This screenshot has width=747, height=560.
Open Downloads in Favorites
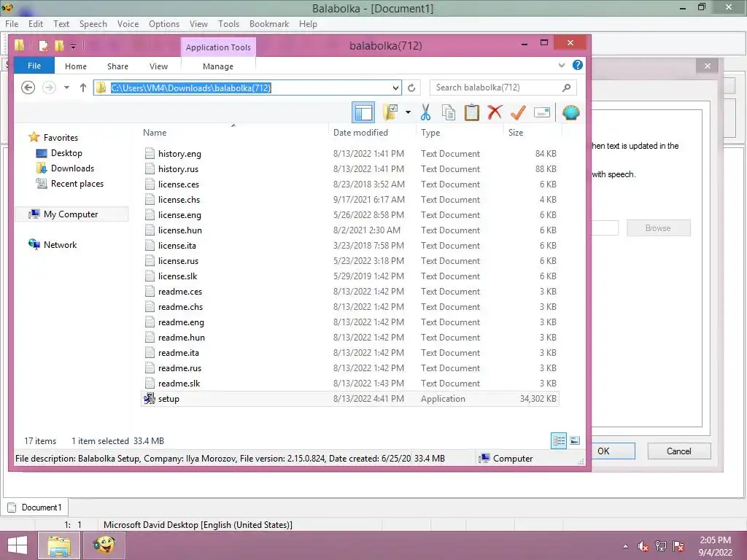point(72,168)
